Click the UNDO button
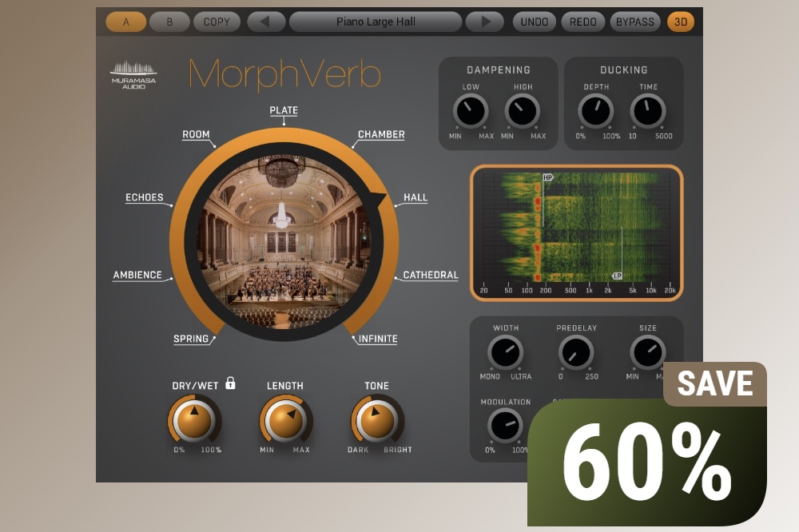This screenshot has width=799, height=532. (534, 22)
